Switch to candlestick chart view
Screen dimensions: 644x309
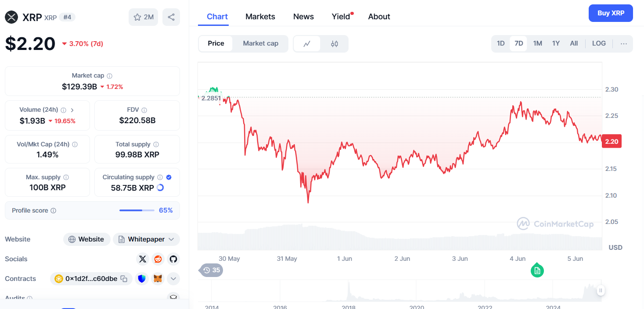click(335, 44)
